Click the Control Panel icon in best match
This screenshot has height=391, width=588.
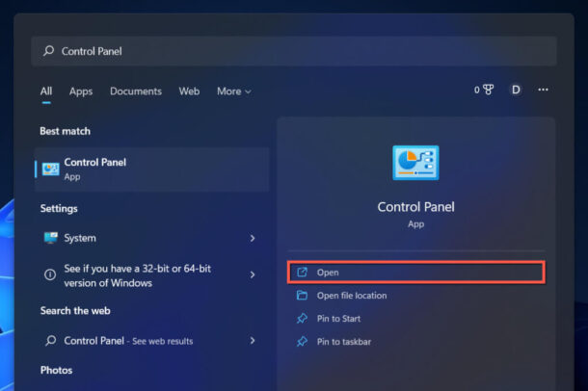50,169
